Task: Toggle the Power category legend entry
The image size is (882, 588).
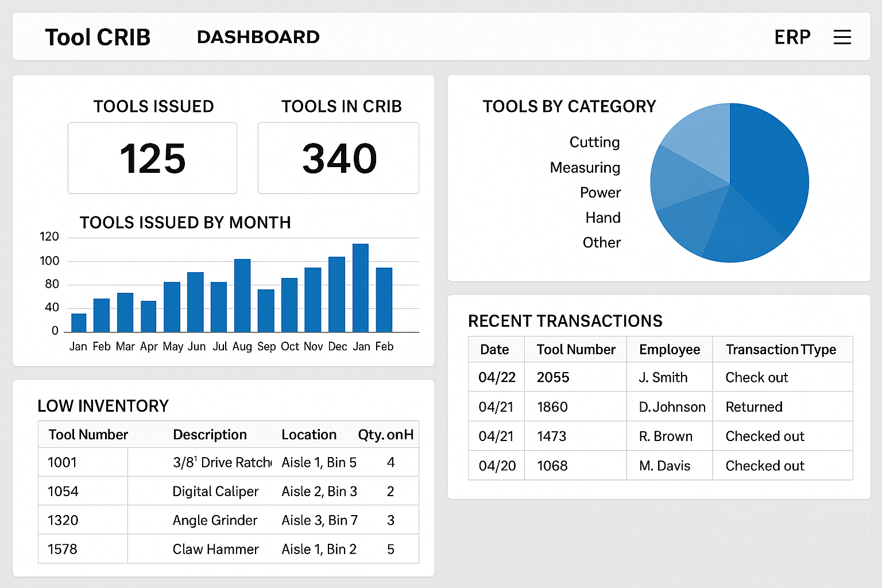Action: pos(600,192)
